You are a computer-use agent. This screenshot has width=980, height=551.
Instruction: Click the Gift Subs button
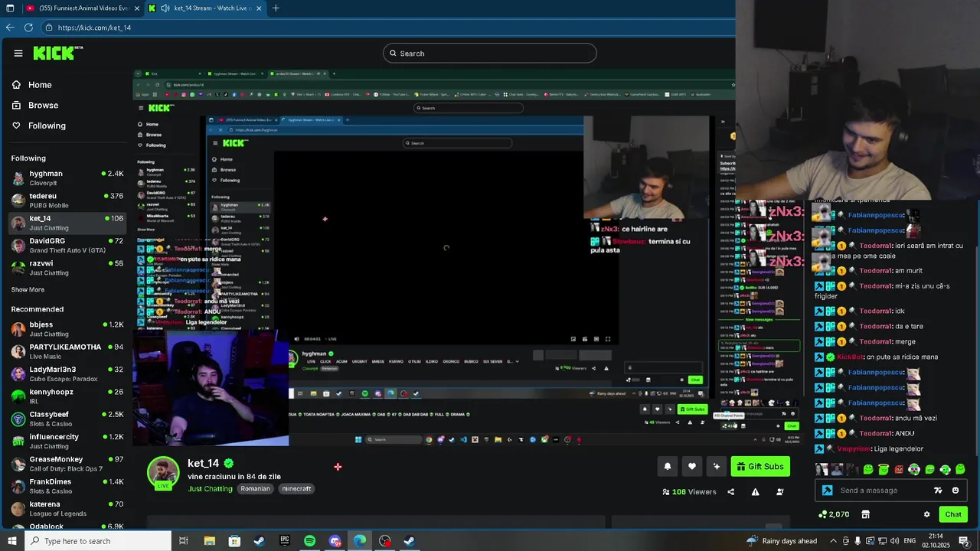point(760,467)
